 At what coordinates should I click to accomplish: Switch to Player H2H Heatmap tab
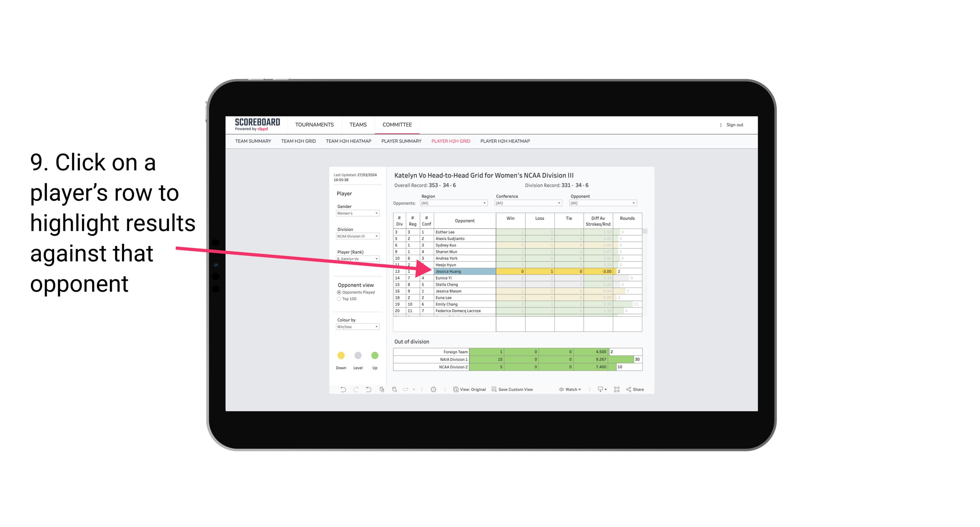506,142
